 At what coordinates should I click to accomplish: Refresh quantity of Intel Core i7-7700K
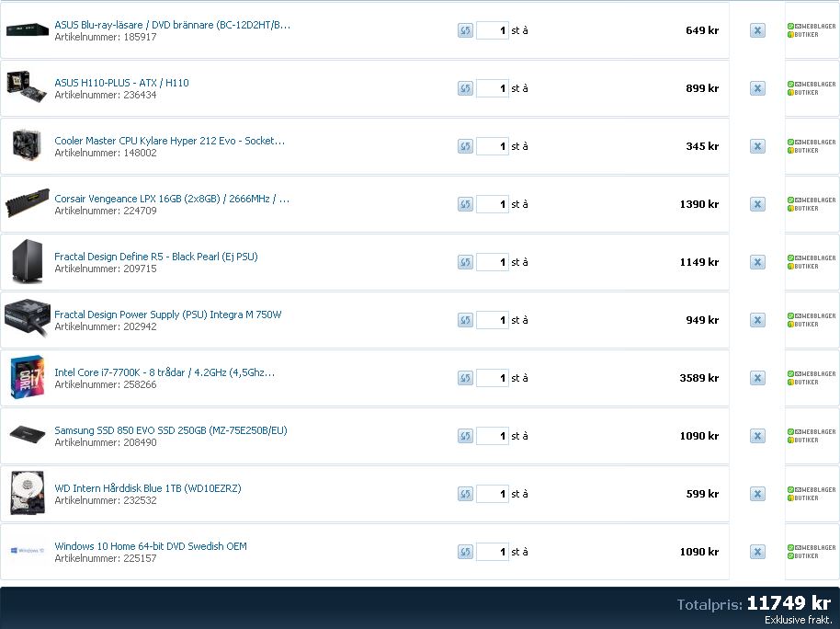465,378
